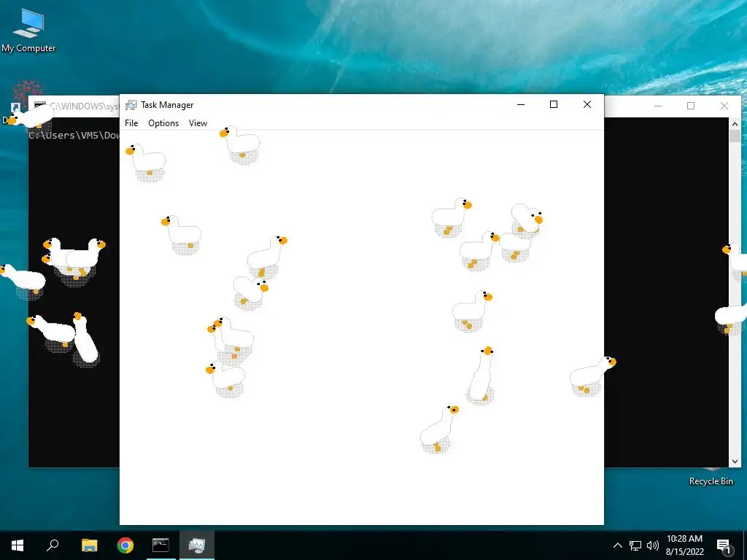This screenshot has height=560, width=747.
Task: Close the Task Manager window
Action: click(587, 105)
